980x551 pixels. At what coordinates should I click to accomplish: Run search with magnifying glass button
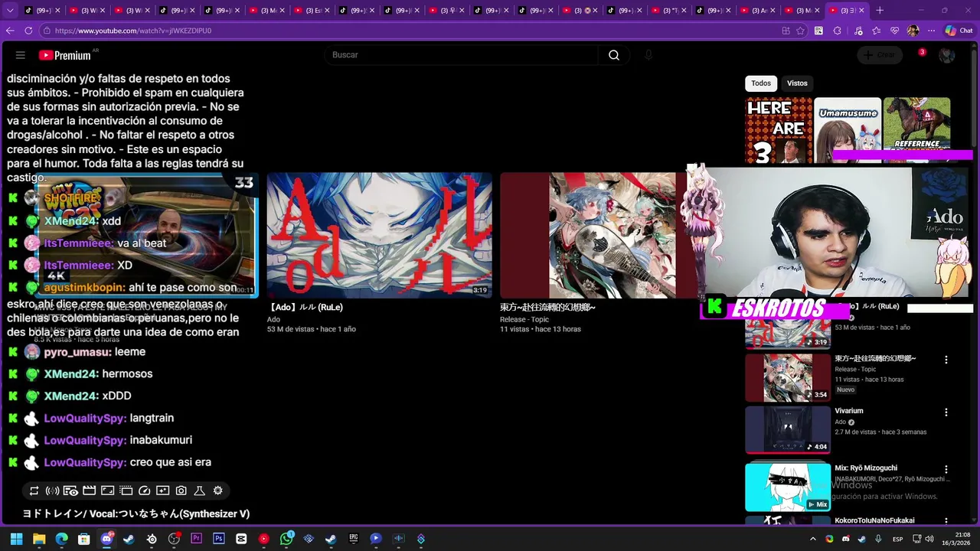tap(614, 55)
